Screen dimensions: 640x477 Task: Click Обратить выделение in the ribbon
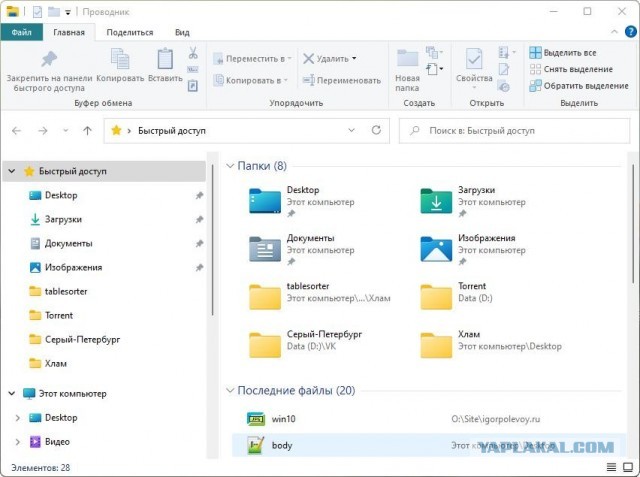[579, 86]
